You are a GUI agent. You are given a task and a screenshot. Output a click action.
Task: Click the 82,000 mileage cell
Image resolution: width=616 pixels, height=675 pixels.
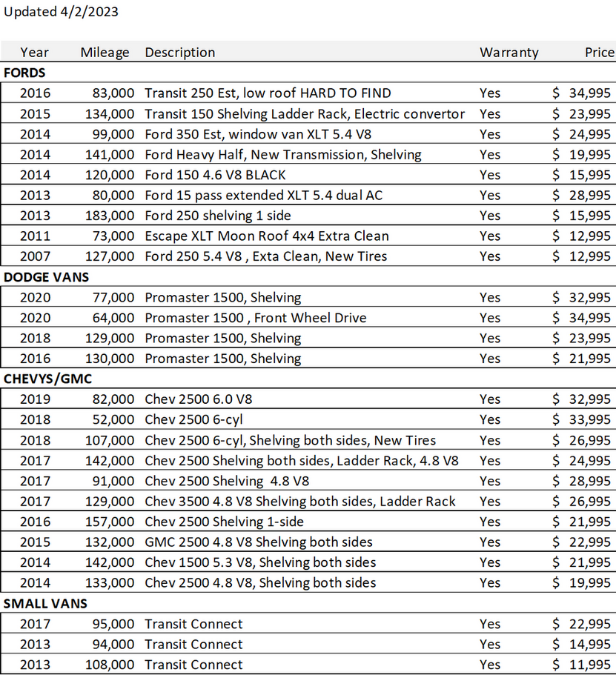tap(113, 399)
